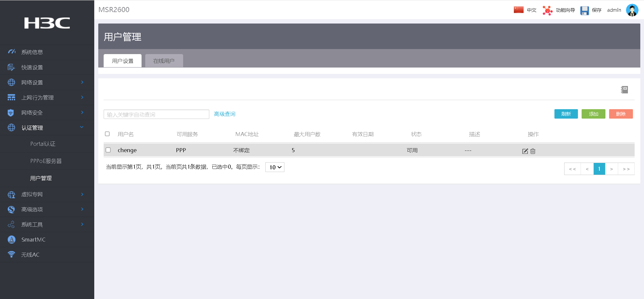Open the PPPoE服务器 menu item
This screenshot has width=644, height=299.
[46, 161]
